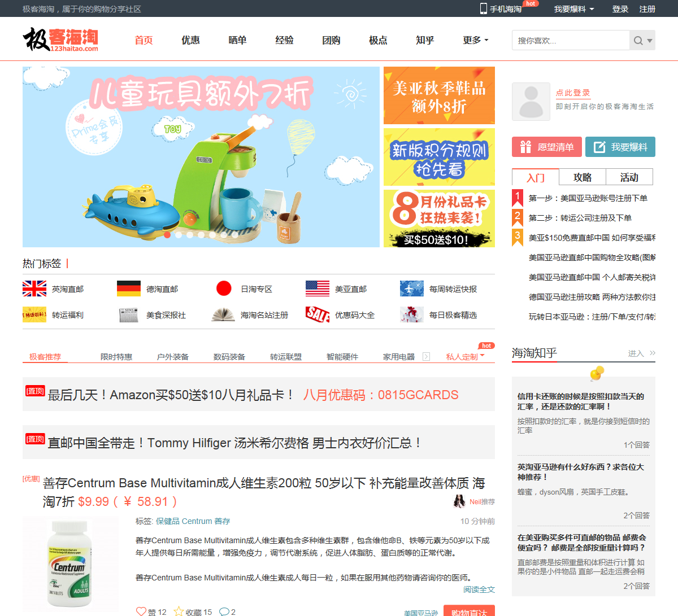Click the 保健品 tag link
Screen dimensions: 678x616
[167, 521]
